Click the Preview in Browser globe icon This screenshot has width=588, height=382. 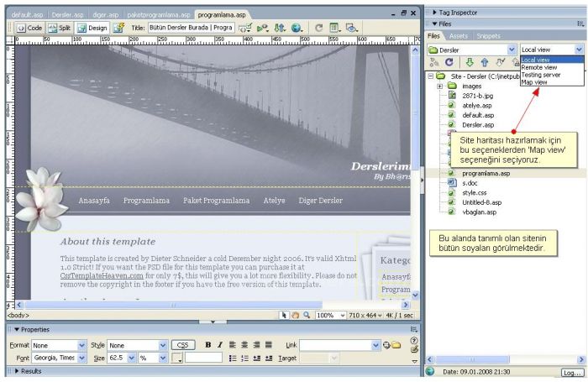coord(297,28)
